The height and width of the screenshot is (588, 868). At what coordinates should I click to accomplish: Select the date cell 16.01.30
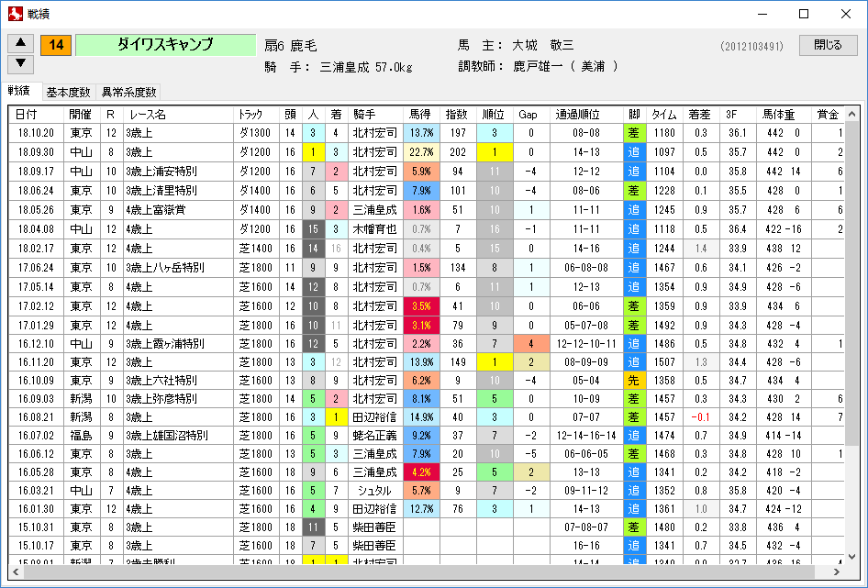point(37,509)
